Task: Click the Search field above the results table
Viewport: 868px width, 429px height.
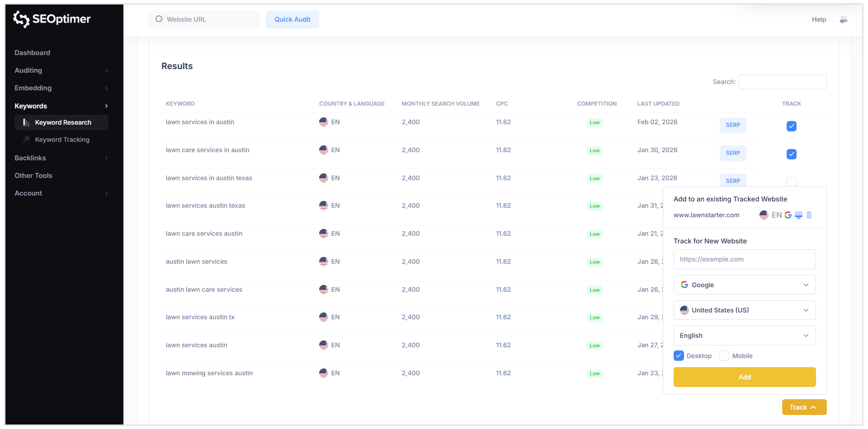Action: pyautogui.click(x=783, y=82)
